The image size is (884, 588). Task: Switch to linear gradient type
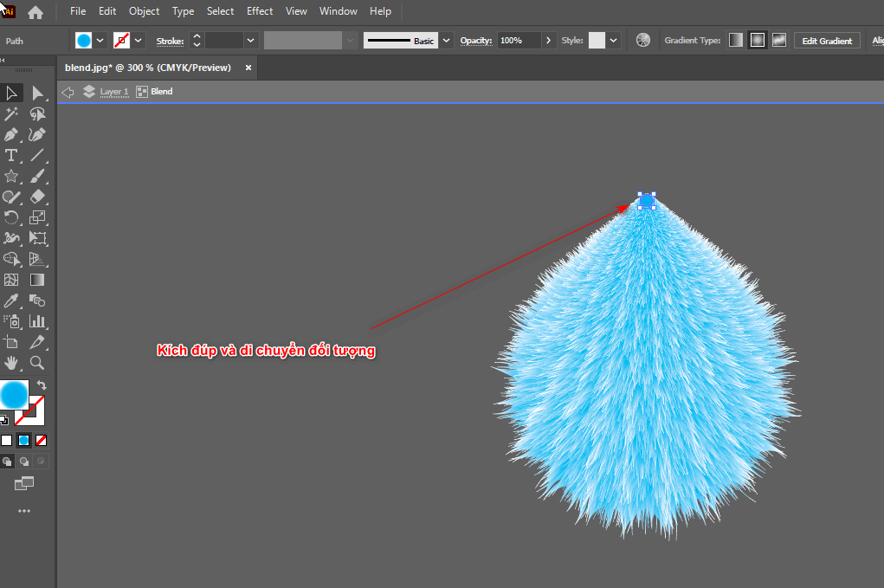coord(735,41)
